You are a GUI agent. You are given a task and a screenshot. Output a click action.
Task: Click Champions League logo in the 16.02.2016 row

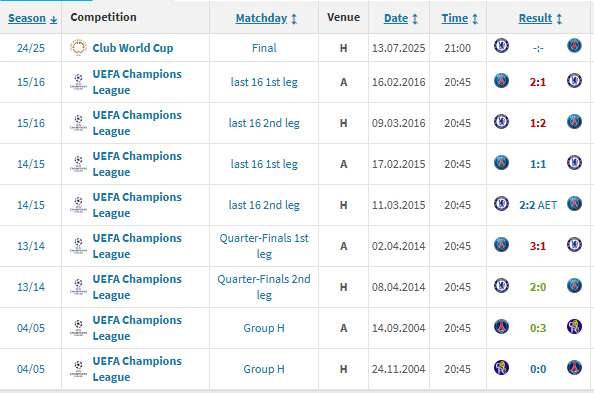pyautogui.click(x=78, y=82)
